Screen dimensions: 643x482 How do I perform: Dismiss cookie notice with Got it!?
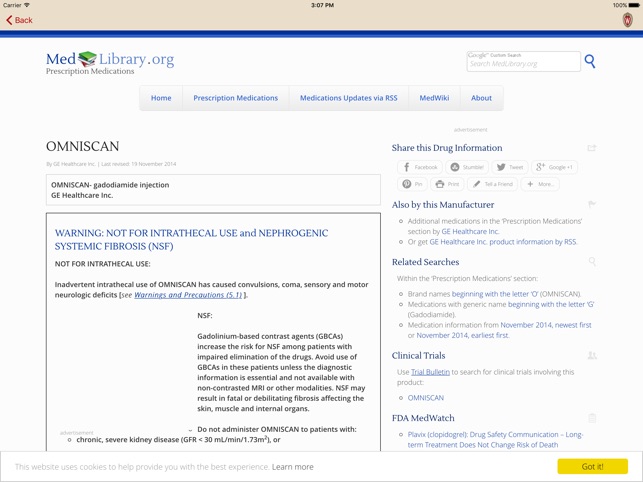tap(592, 466)
